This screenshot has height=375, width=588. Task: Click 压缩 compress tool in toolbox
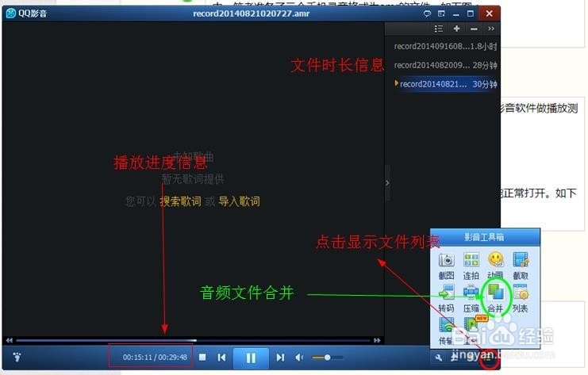[471, 299]
